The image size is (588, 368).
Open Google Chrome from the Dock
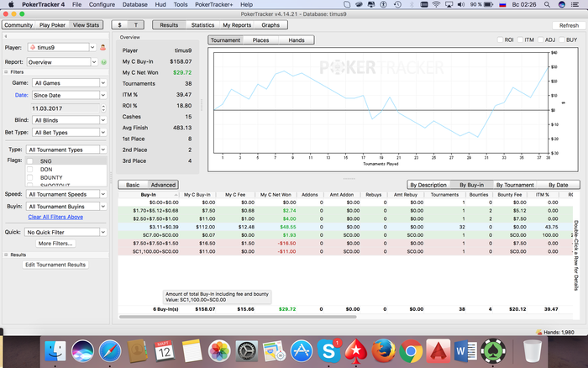coord(411,351)
